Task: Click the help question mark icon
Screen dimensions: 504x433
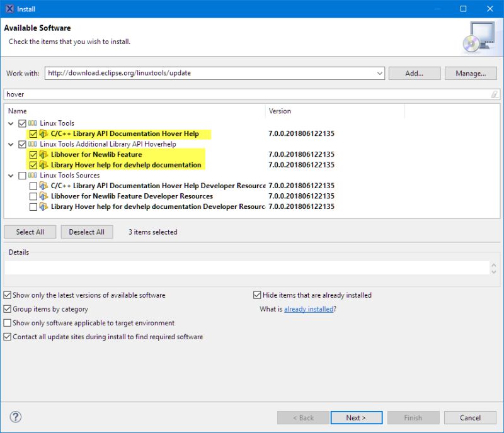Action: [x=14, y=416]
